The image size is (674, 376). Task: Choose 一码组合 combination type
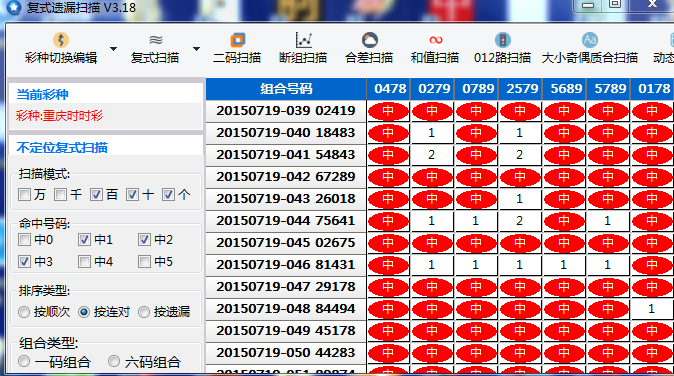(x=24, y=361)
